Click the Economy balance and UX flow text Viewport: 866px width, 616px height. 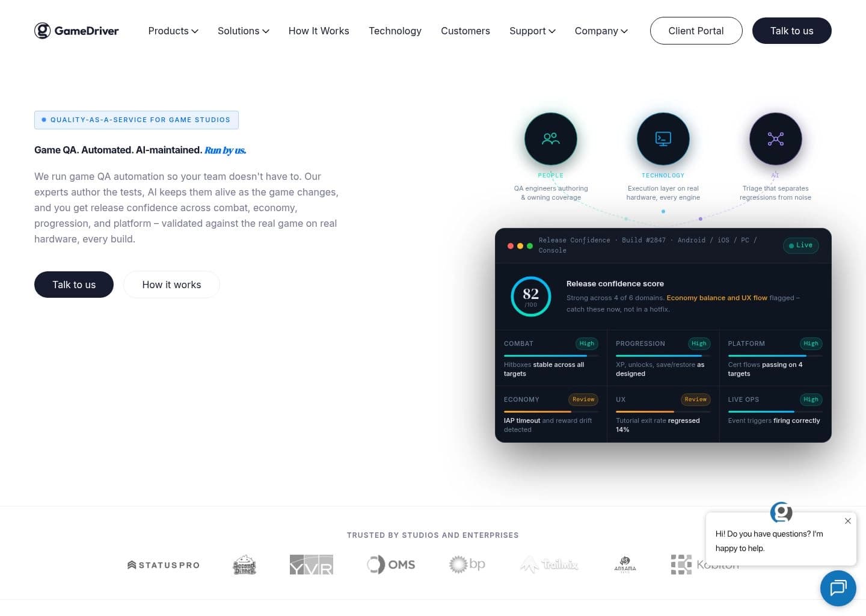[717, 298]
